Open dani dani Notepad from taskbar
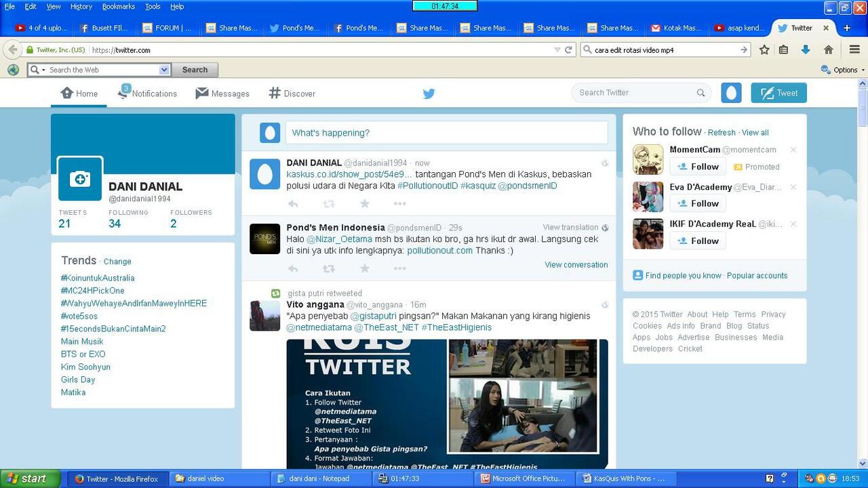The image size is (868, 488). pos(319,479)
